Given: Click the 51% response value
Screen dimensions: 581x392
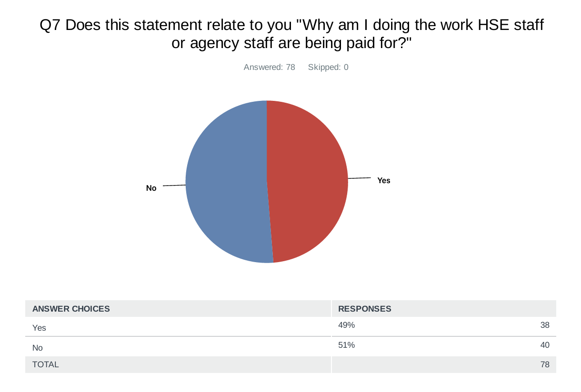Looking at the screenshot, I should tap(346, 345).
